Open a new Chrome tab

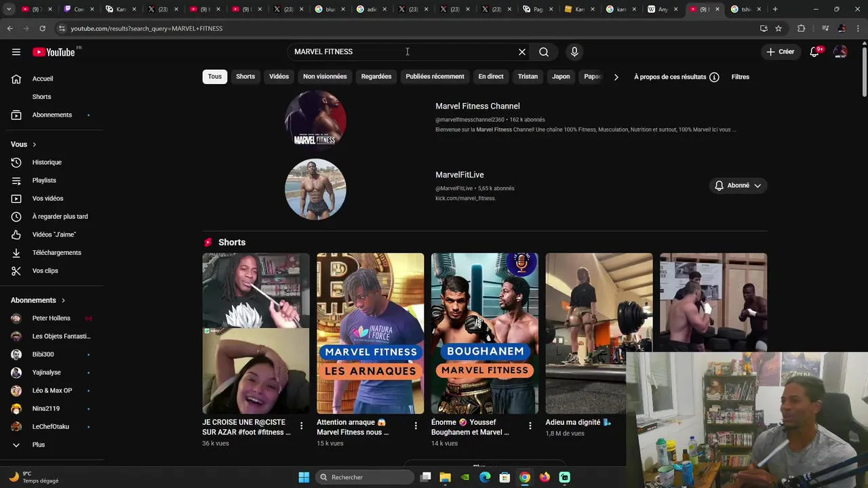[775, 9]
